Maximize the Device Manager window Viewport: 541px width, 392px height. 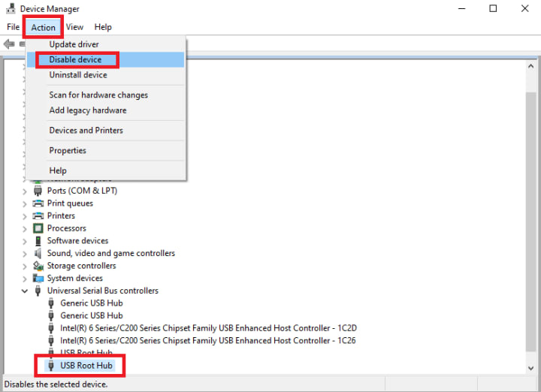click(493, 8)
